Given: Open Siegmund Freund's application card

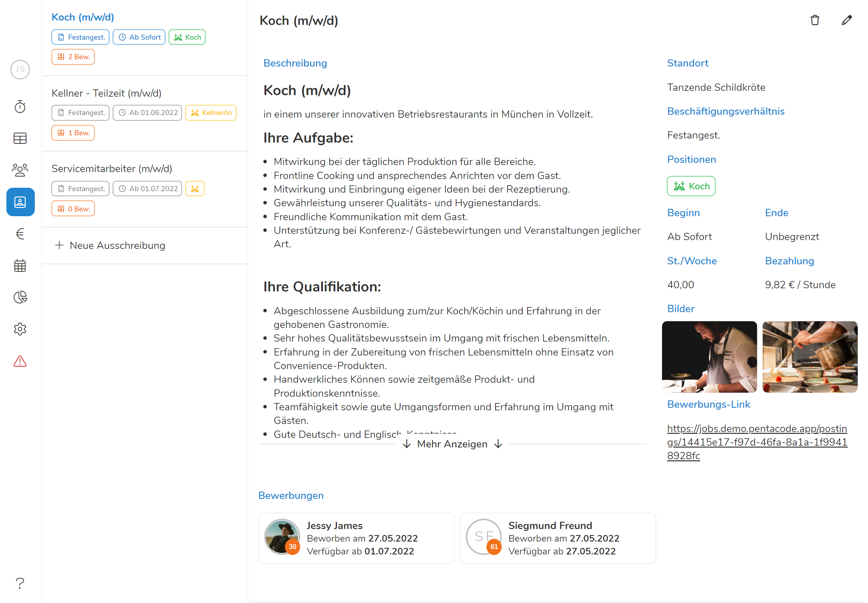Looking at the screenshot, I should [x=557, y=538].
